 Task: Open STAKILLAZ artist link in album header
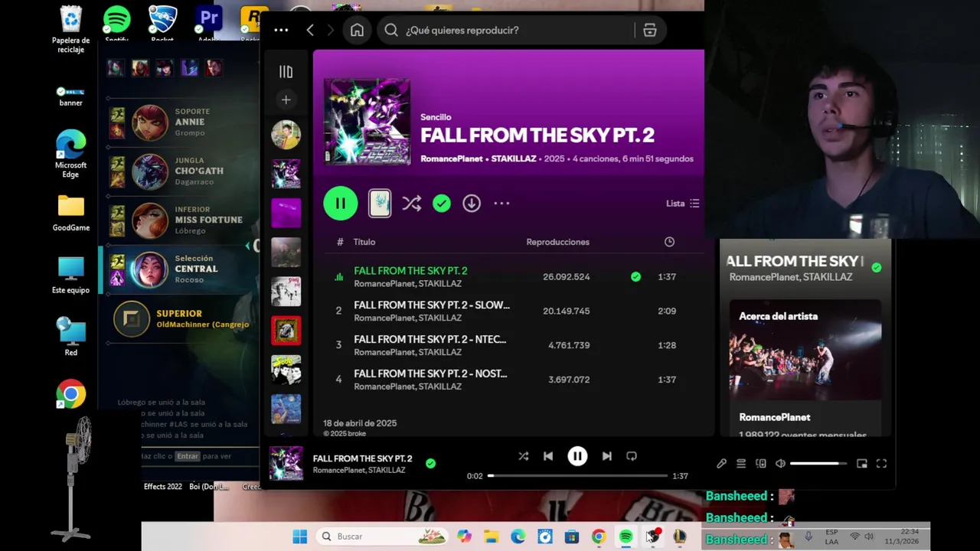tap(514, 159)
